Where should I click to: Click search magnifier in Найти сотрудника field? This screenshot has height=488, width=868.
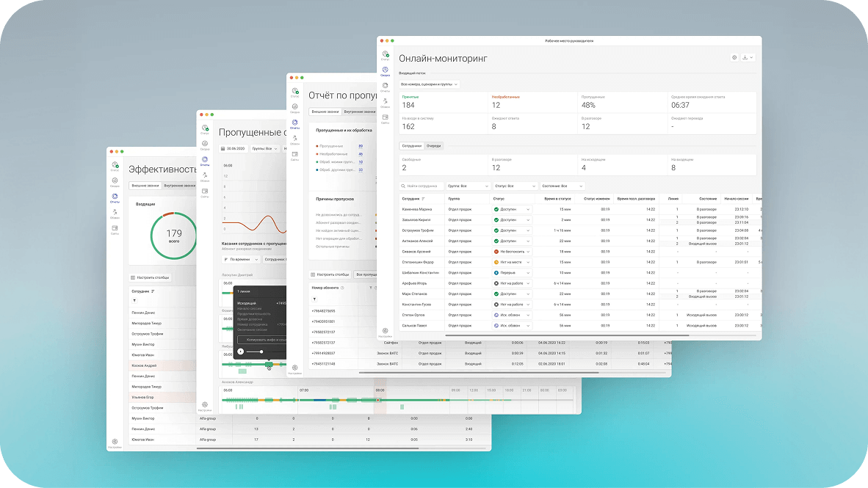point(404,186)
